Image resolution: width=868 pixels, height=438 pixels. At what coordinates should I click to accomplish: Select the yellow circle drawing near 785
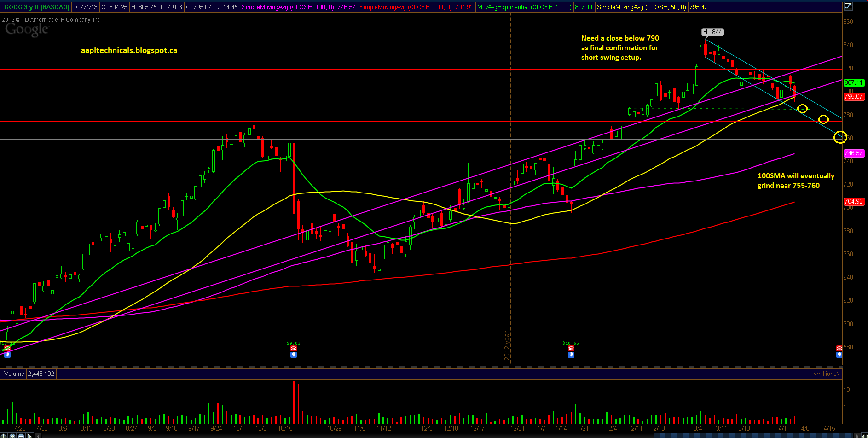pyautogui.click(x=802, y=109)
